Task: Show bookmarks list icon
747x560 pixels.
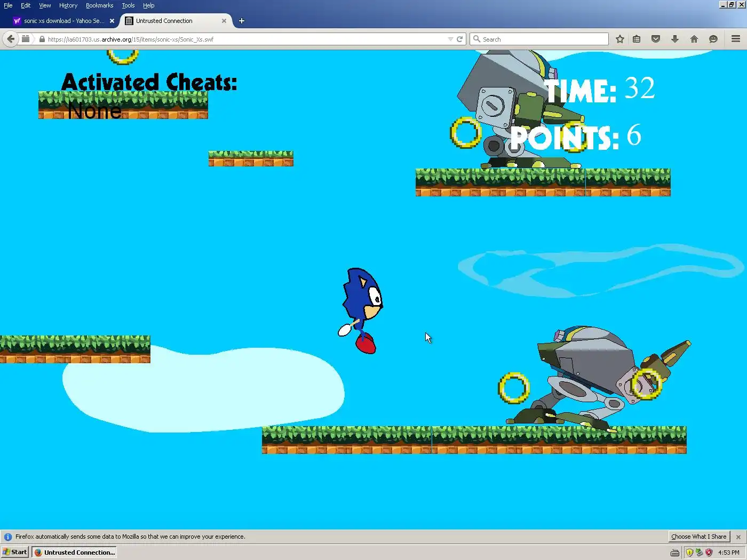Action: pyautogui.click(x=637, y=39)
